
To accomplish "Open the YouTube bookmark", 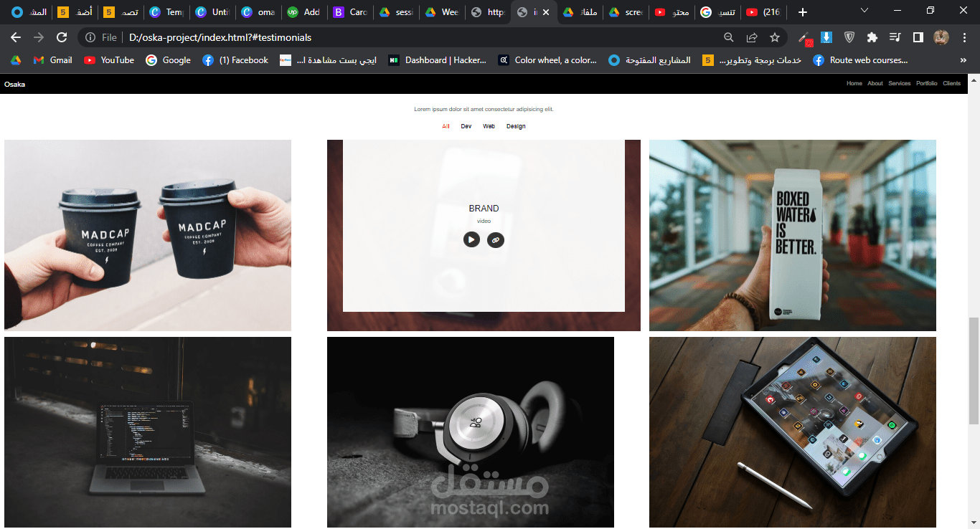I will click(109, 60).
